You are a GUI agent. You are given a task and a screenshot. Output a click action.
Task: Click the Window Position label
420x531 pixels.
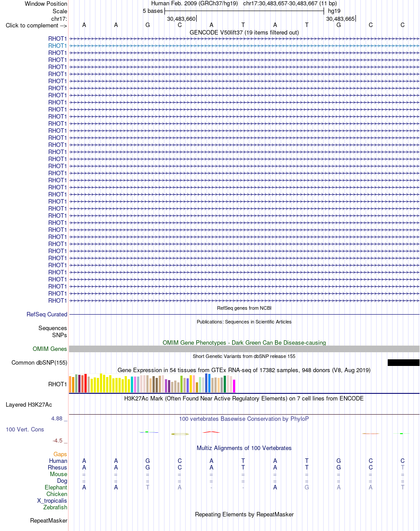click(46, 4)
